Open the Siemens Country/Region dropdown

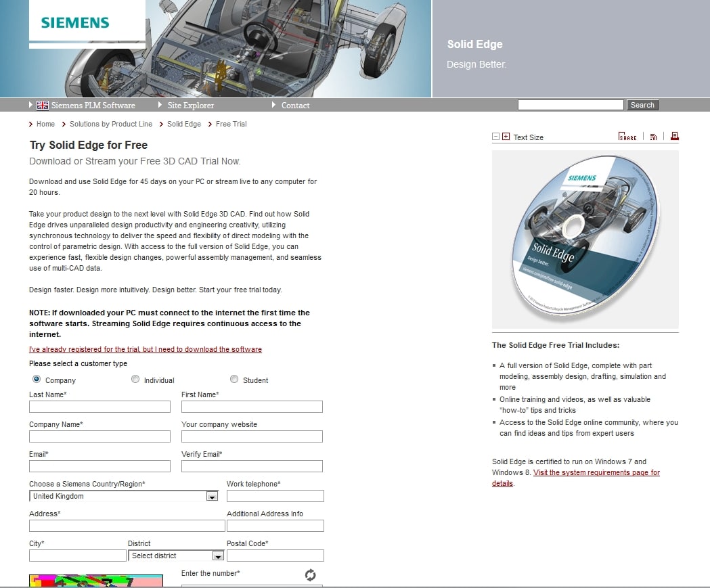(124, 496)
